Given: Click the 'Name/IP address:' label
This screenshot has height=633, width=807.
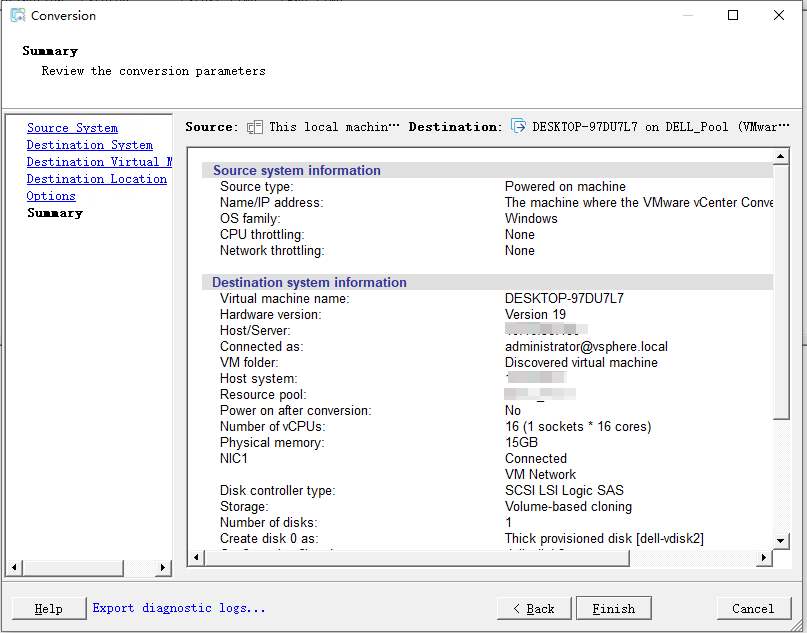Looking at the screenshot, I should 272,202.
